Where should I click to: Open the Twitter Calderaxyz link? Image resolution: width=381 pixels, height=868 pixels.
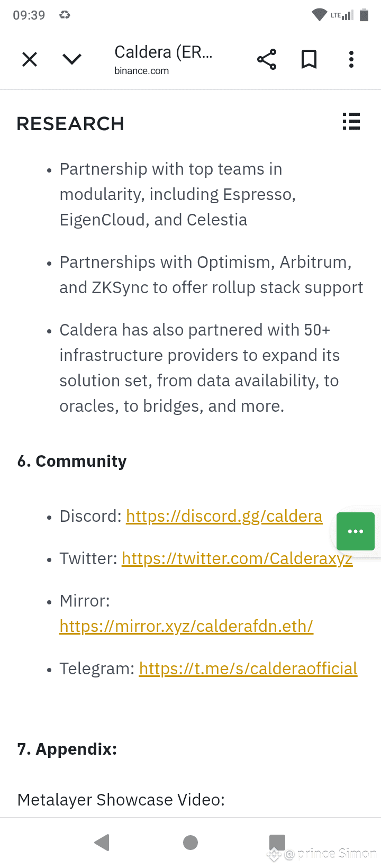coord(237,558)
